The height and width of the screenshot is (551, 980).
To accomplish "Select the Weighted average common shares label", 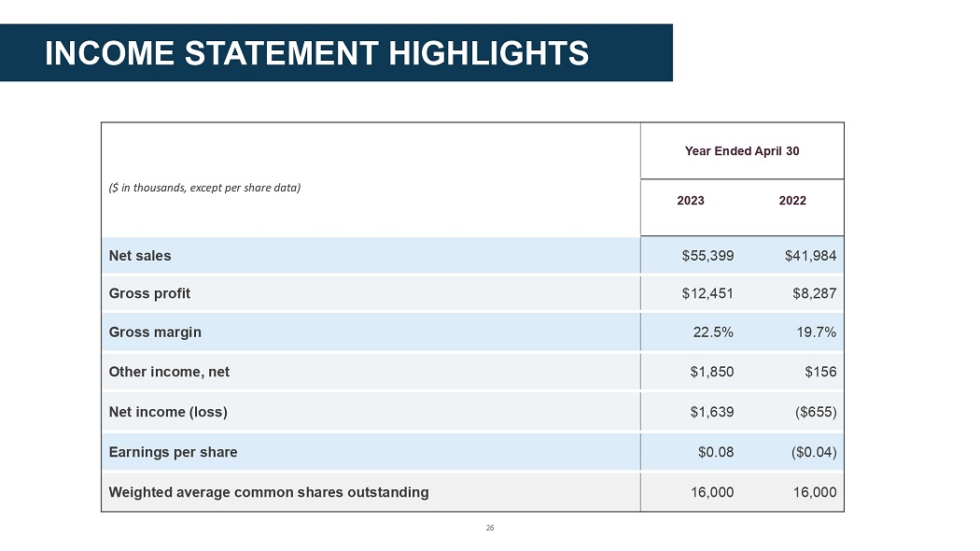I will [269, 492].
